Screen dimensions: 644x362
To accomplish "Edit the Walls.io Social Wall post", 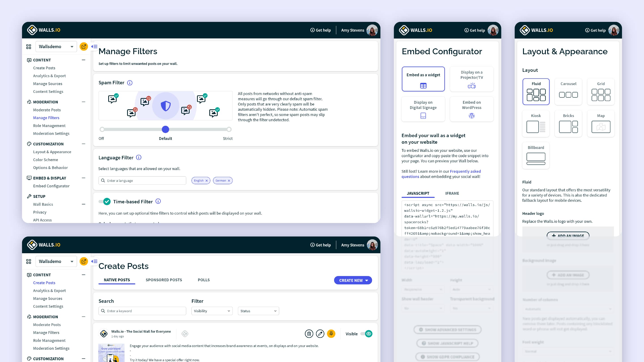I will pos(320,334).
